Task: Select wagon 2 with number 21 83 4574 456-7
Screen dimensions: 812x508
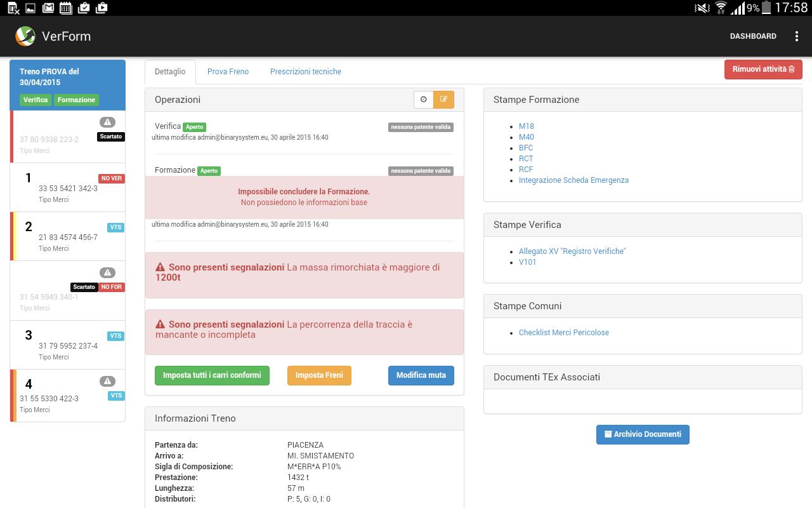Action: (x=68, y=237)
